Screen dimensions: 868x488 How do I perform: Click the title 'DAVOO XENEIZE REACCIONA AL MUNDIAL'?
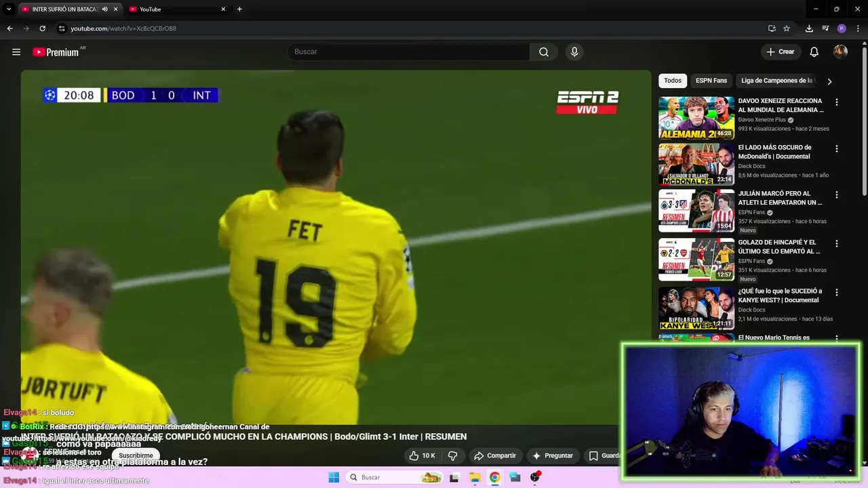coord(781,105)
